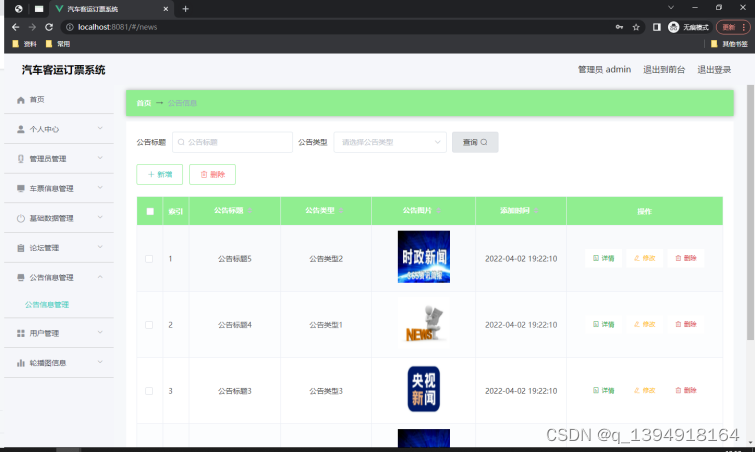Click the 基础数据管理 clock icon
This screenshot has width=755, height=453.
[x=21, y=219]
